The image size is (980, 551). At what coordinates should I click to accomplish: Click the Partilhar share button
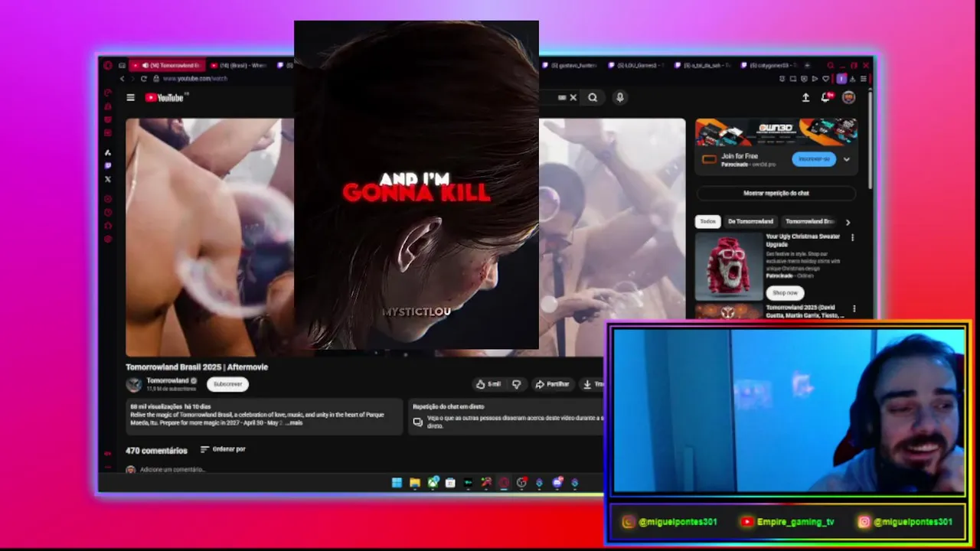[552, 384]
